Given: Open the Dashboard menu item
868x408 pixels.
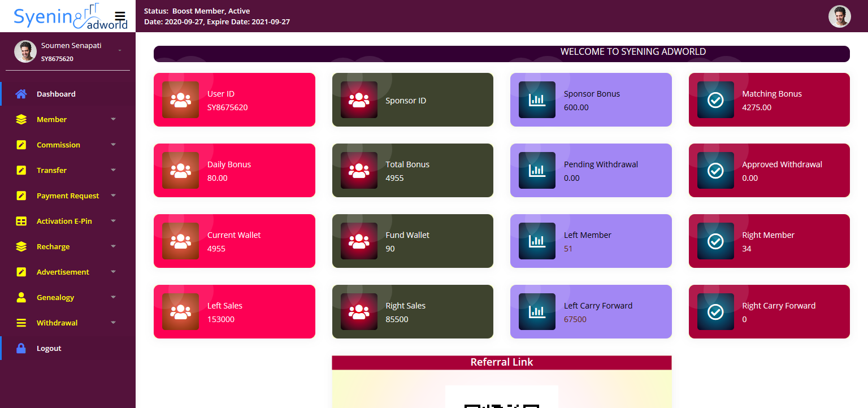Looking at the screenshot, I should click(x=68, y=94).
